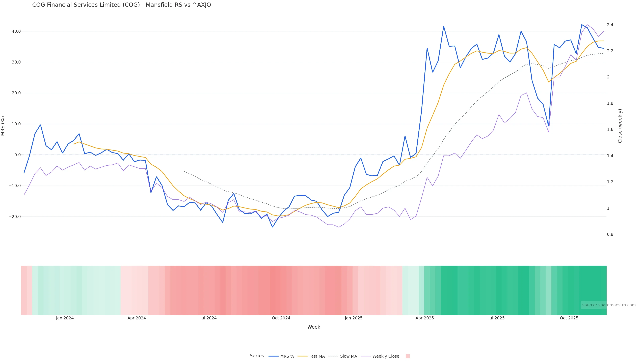Hide the Fast MA series via legend label

click(317, 356)
